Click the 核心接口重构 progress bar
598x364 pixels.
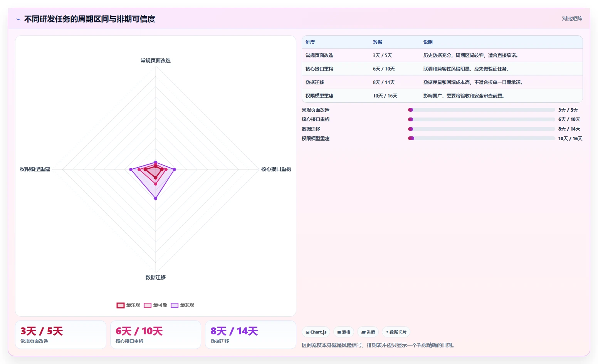482,119
